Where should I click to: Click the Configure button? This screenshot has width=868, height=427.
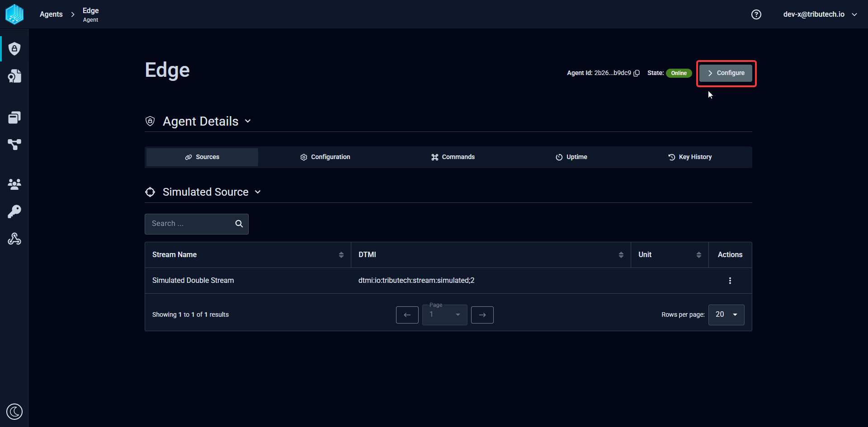click(x=726, y=73)
